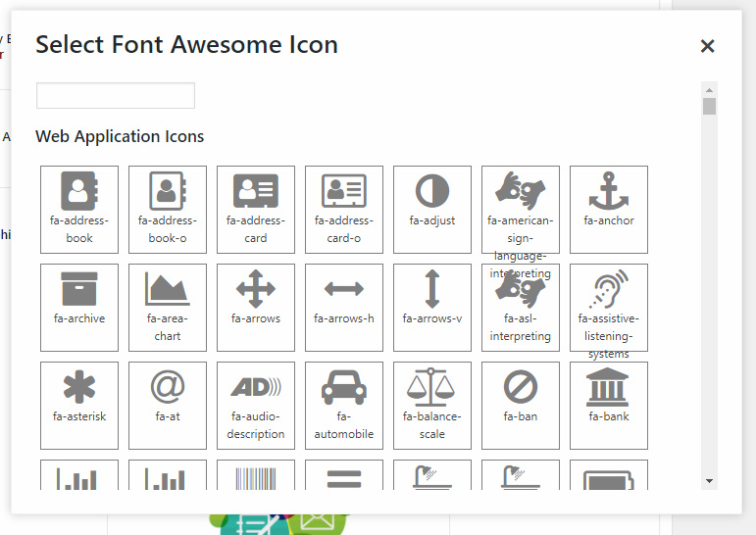This screenshot has width=756, height=535.
Task: Pick the two-horizontal-bars icon in bottom row
Action: [344, 475]
